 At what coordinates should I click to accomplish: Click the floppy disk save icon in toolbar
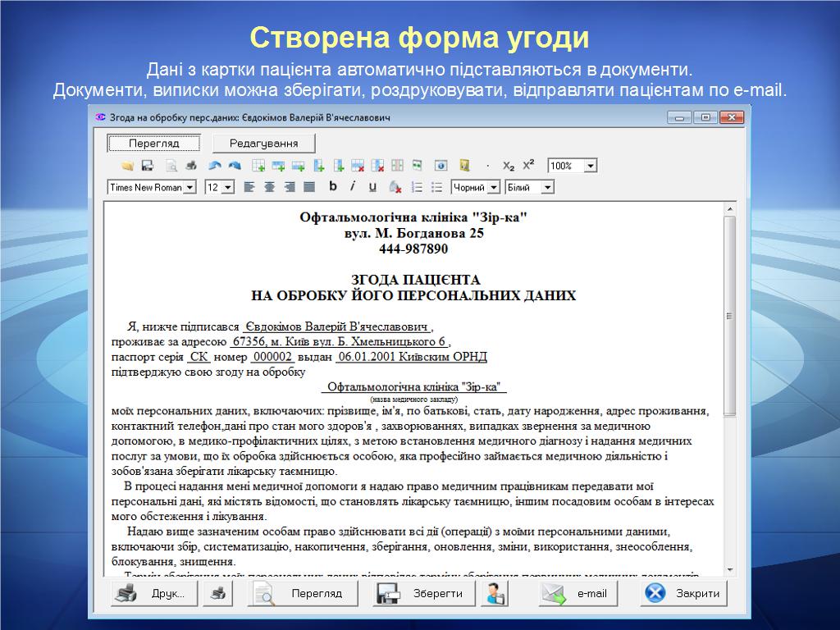click(x=148, y=166)
